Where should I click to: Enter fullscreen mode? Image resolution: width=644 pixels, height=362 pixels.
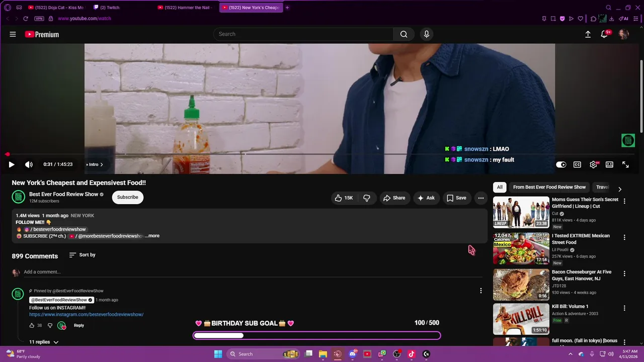pyautogui.click(x=625, y=164)
